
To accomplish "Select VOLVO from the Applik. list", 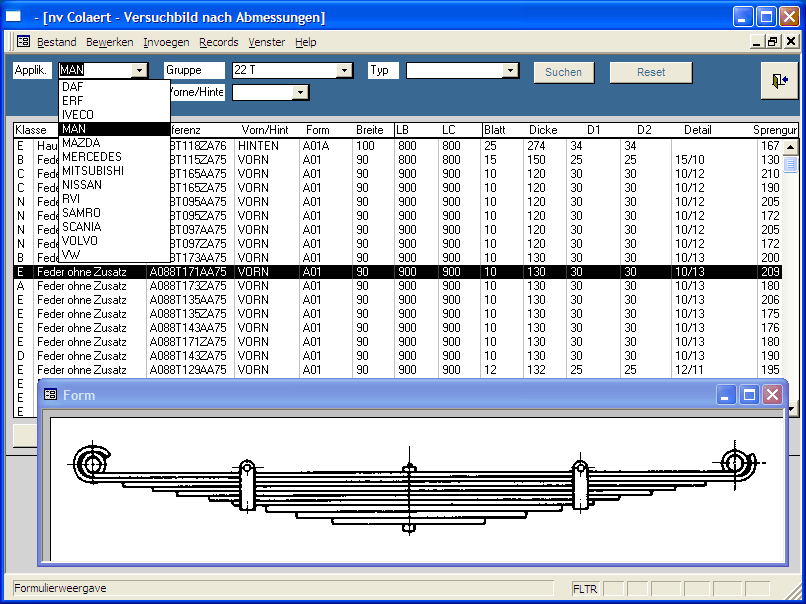I will 80,241.
